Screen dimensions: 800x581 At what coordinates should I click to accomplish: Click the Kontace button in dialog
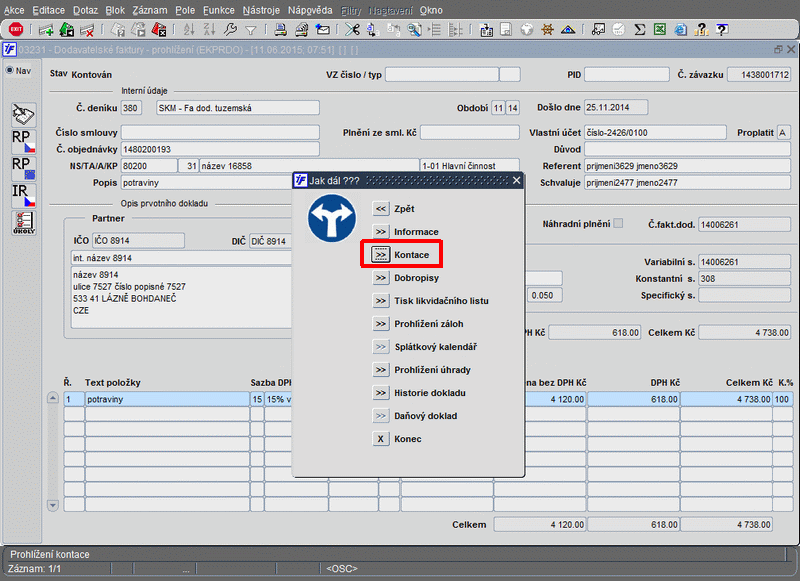[381, 255]
